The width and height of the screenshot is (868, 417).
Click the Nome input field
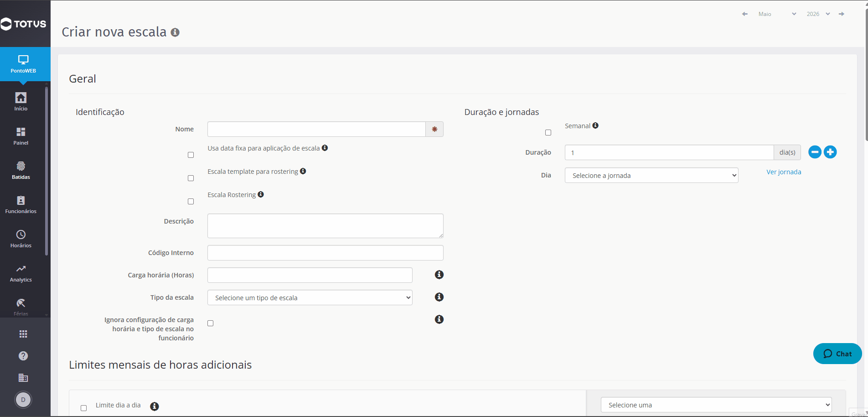pos(316,129)
